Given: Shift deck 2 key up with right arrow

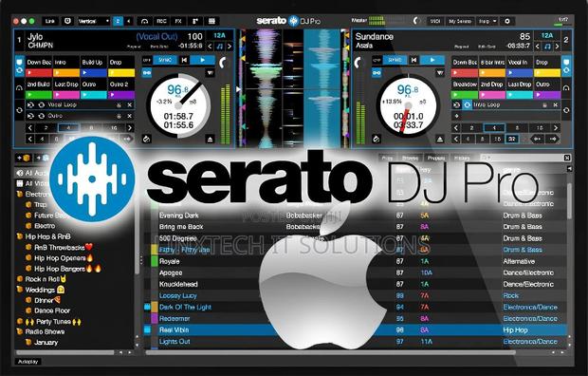Looking at the screenshot, I should (558, 47).
